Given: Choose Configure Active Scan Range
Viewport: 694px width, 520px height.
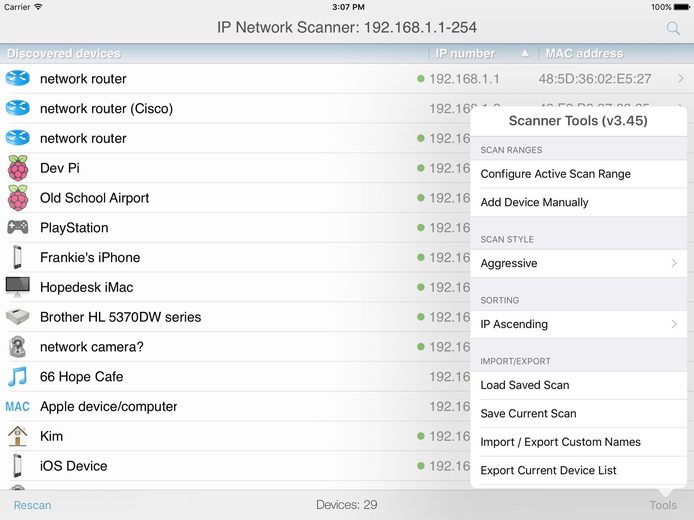Looking at the screenshot, I should pyautogui.click(x=578, y=174).
